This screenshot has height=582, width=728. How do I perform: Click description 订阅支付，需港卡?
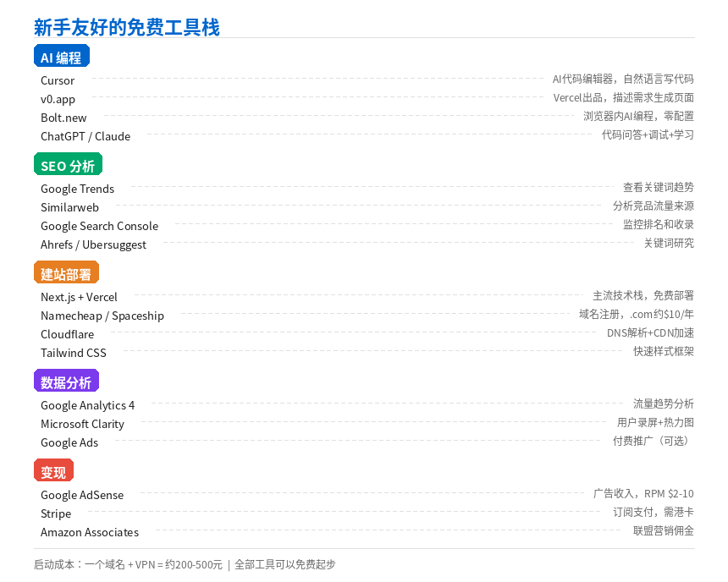point(654,512)
